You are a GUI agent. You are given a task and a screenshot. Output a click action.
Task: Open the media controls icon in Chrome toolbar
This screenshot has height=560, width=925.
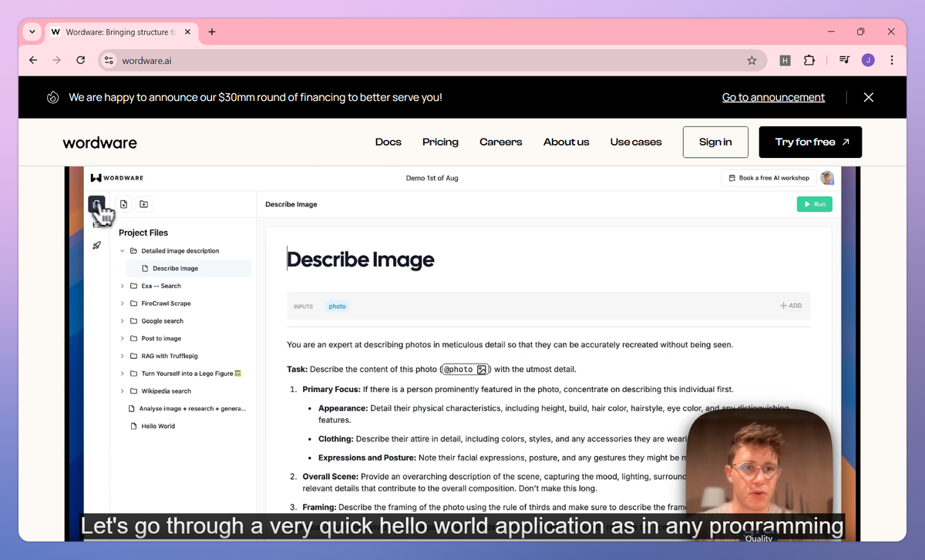(844, 60)
